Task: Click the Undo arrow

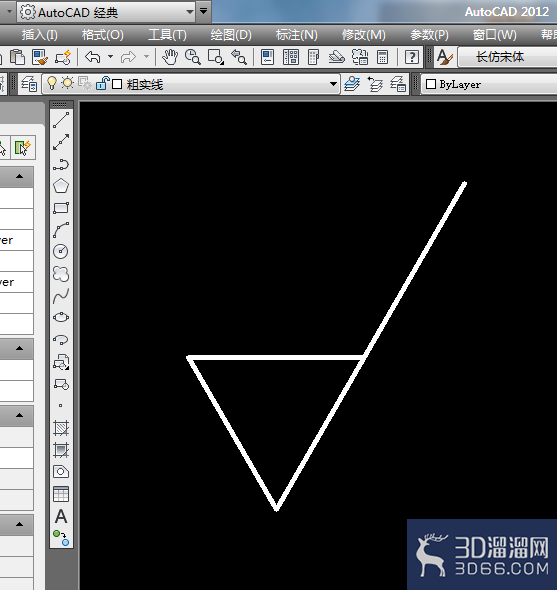Action: pyautogui.click(x=93, y=57)
